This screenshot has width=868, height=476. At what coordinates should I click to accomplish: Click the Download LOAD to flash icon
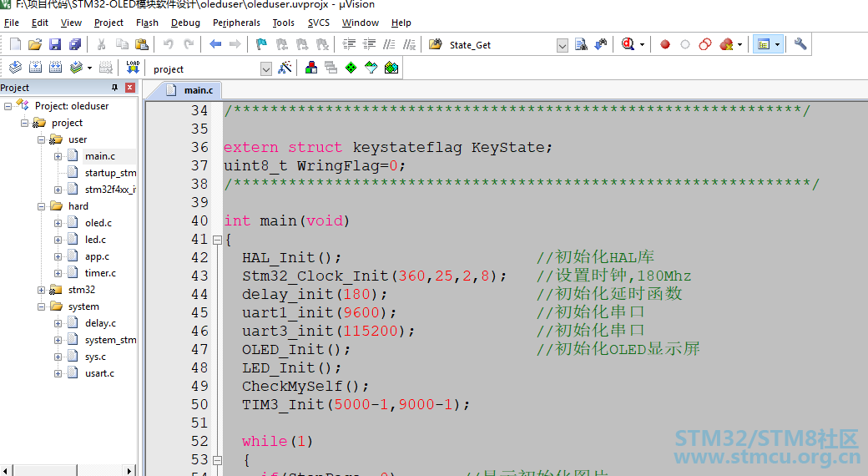[x=133, y=68]
